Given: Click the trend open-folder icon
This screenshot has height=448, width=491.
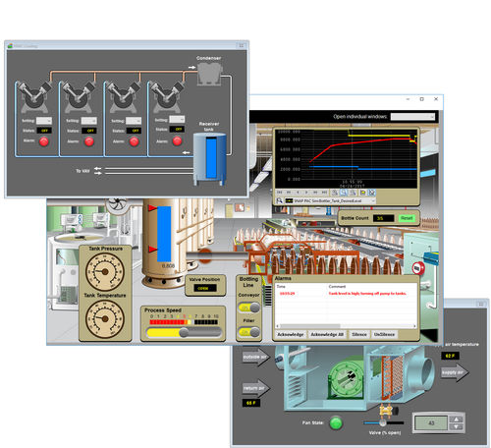Looking at the screenshot, I should [363, 193].
